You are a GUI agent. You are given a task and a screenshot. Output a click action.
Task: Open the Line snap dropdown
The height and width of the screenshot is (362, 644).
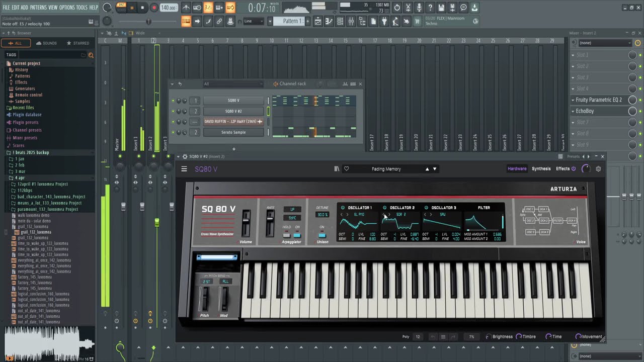pos(254,21)
